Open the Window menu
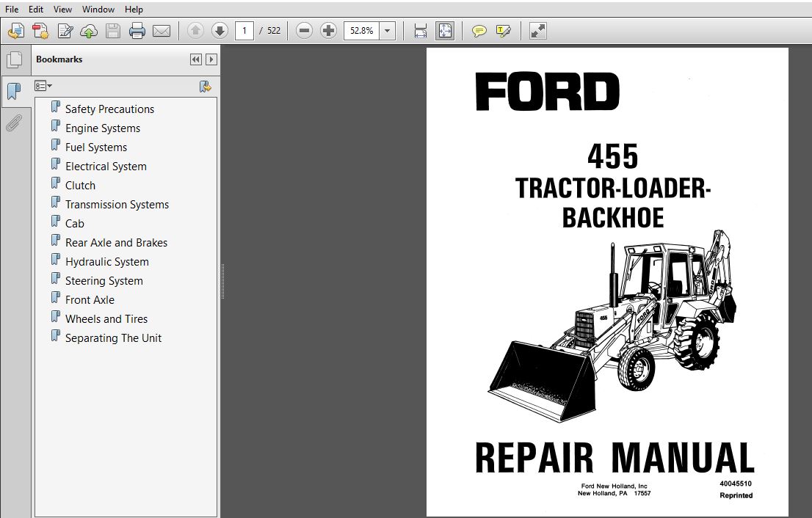812x518 pixels. point(98,10)
